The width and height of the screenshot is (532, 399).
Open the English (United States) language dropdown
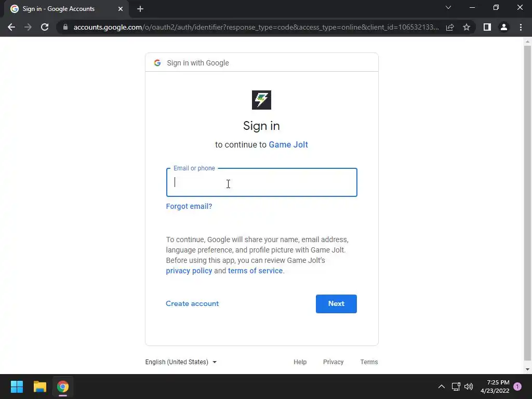click(x=181, y=362)
